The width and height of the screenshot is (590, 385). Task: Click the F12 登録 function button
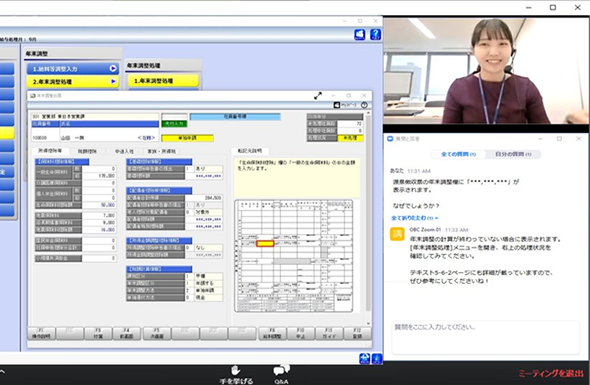tap(357, 333)
